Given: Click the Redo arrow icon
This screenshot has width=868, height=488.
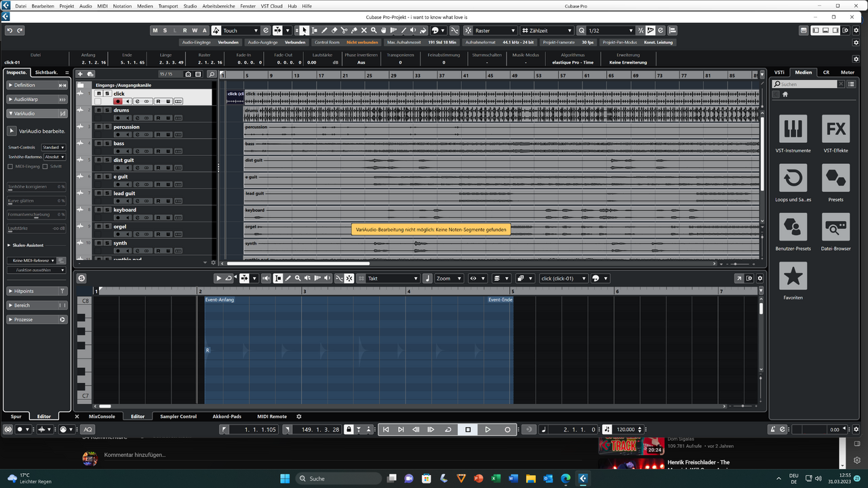Looking at the screenshot, I should [20, 30].
